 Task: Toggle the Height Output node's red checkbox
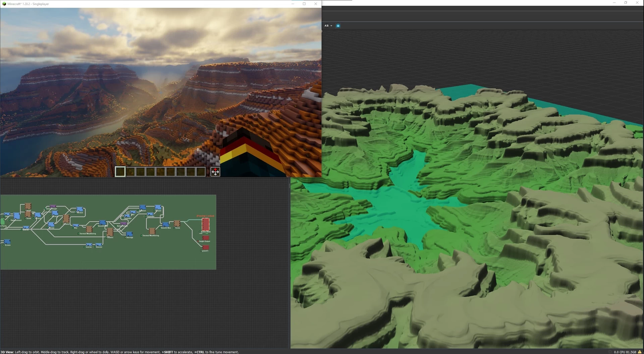click(198, 241)
